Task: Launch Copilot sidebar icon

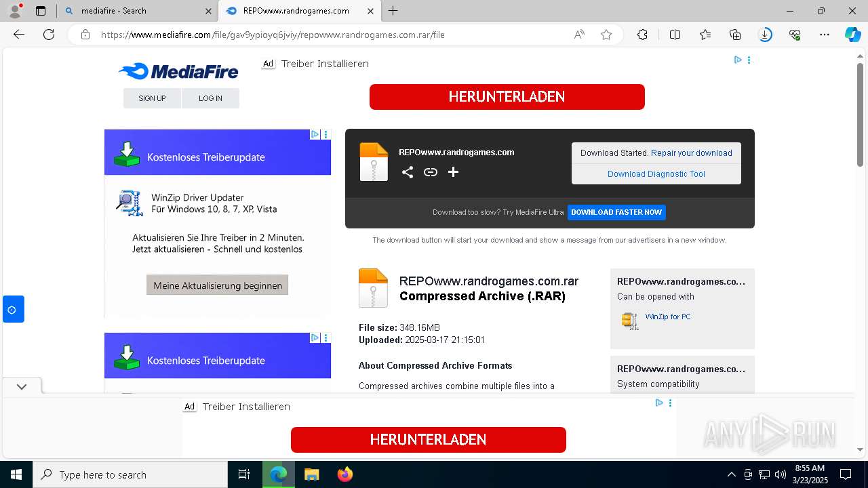Action: pyautogui.click(x=852, y=35)
